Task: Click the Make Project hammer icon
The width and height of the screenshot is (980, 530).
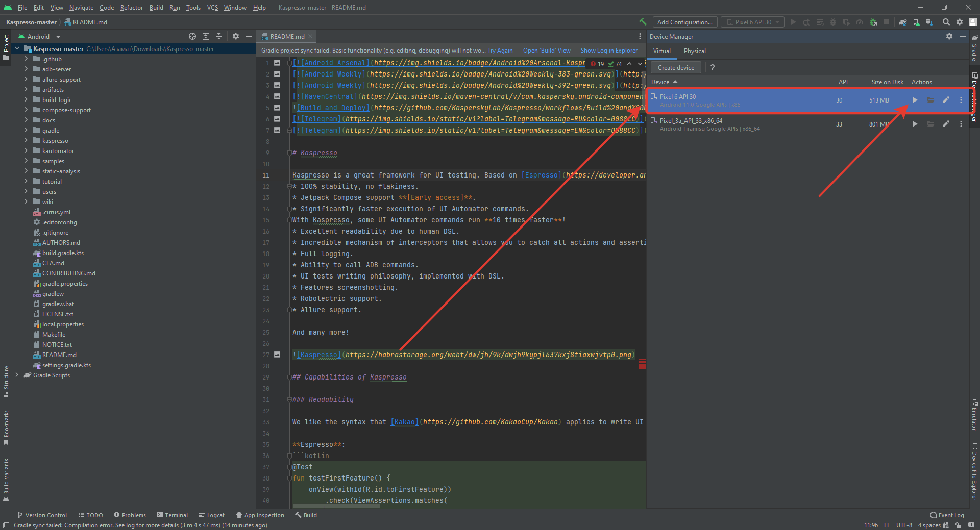Action: pyautogui.click(x=643, y=22)
